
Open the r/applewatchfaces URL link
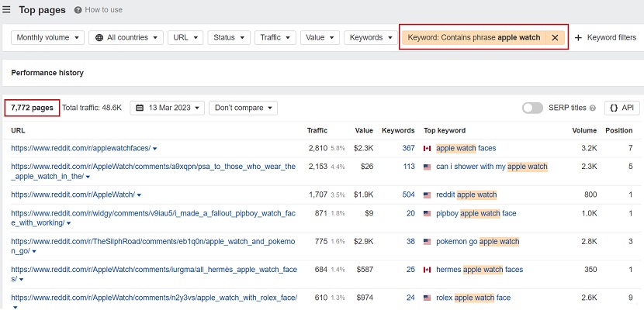click(x=81, y=148)
